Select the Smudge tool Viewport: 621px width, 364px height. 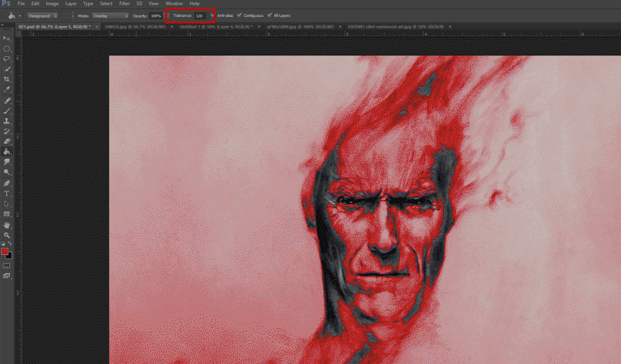tap(7, 162)
